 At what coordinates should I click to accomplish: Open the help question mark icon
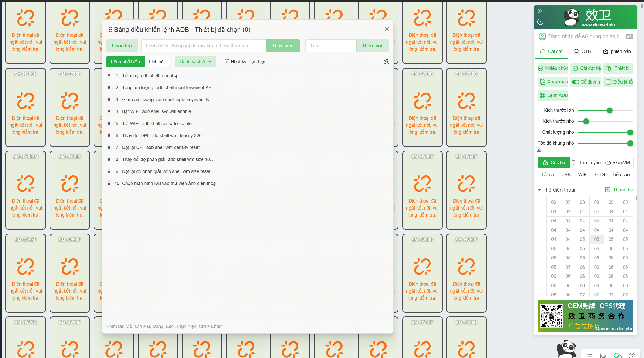point(632,356)
